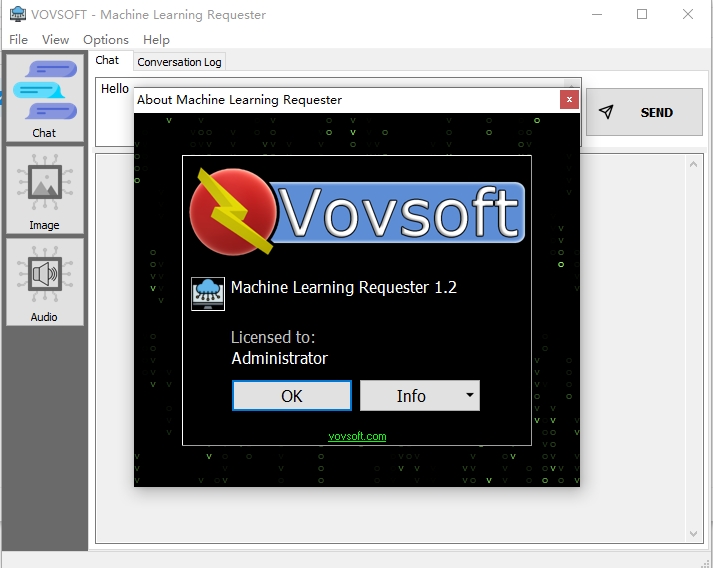Minimize the main application window
This screenshot has width=713, height=568.
coord(597,15)
